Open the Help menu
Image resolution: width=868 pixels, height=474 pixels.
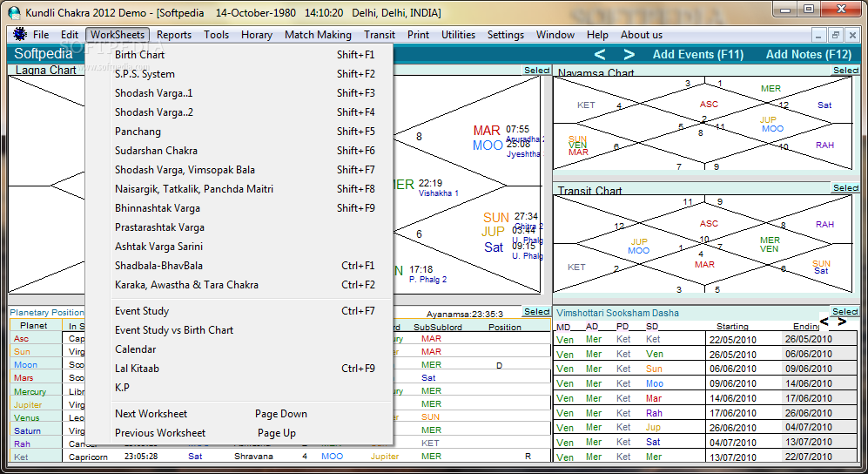pyautogui.click(x=597, y=34)
